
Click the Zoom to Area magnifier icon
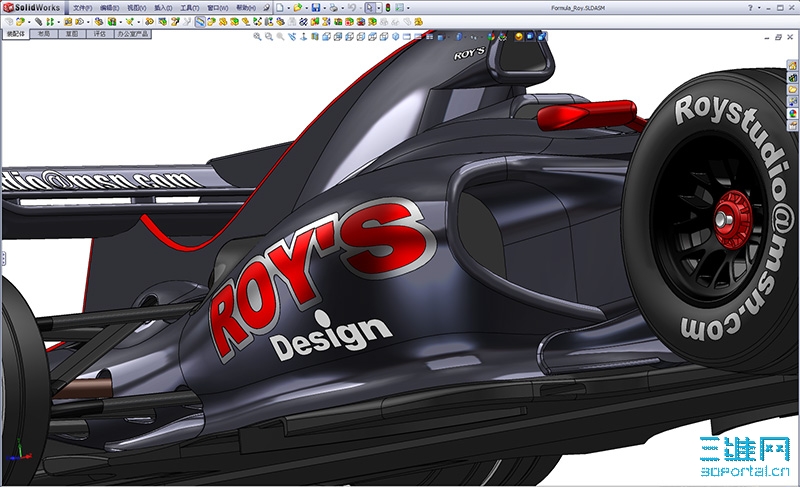[x=269, y=36]
